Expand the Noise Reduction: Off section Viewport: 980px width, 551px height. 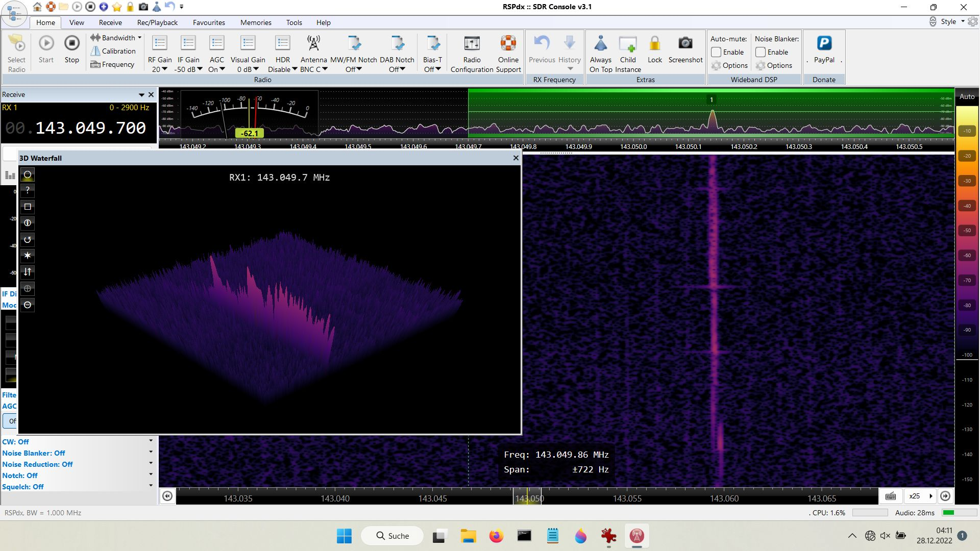151,463
